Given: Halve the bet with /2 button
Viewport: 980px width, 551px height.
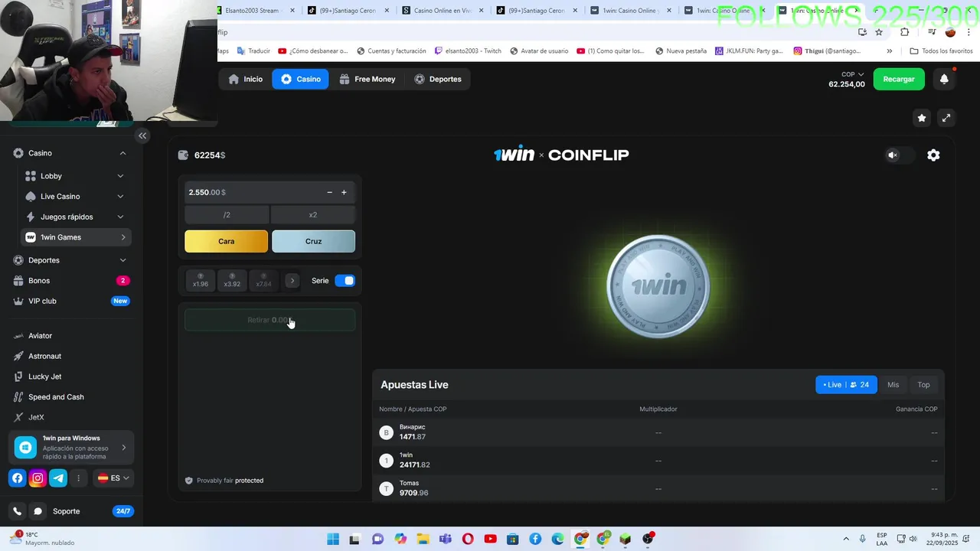Looking at the screenshot, I should pos(227,215).
